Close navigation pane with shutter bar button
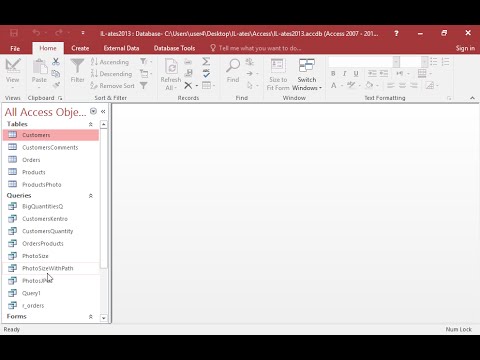 tap(103, 112)
